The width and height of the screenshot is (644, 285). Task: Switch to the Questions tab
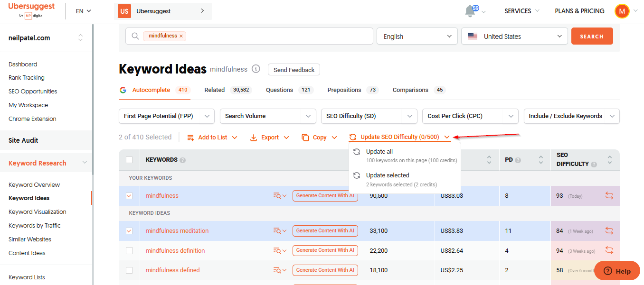pyautogui.click(x=289, y=90)
